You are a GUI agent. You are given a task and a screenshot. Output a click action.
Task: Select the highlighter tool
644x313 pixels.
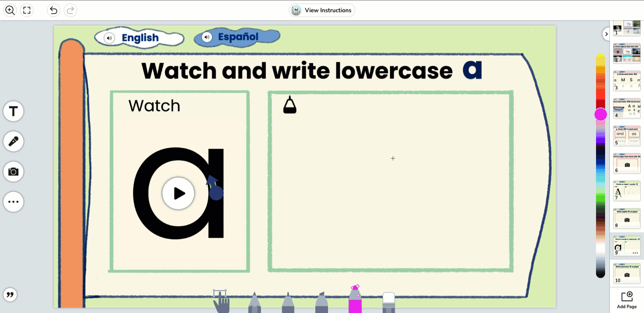[x=322, y=302]
